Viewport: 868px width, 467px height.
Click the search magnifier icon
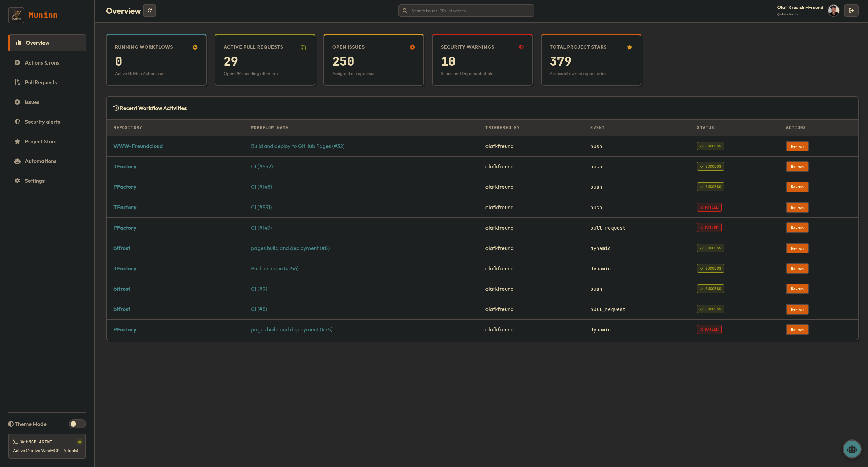click(405, 11)
